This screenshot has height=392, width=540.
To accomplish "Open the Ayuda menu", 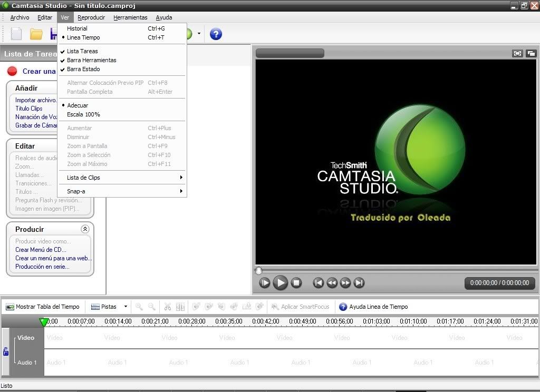I will point(164,17).
